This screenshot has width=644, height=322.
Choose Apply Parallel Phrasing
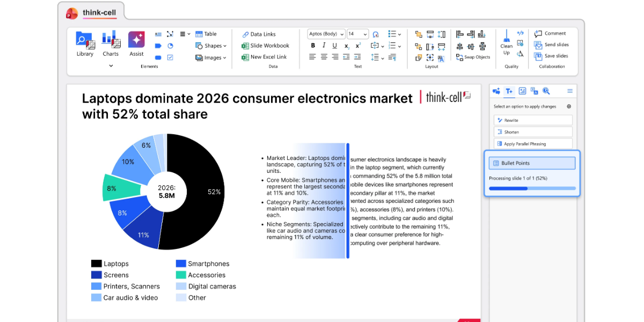533,143
